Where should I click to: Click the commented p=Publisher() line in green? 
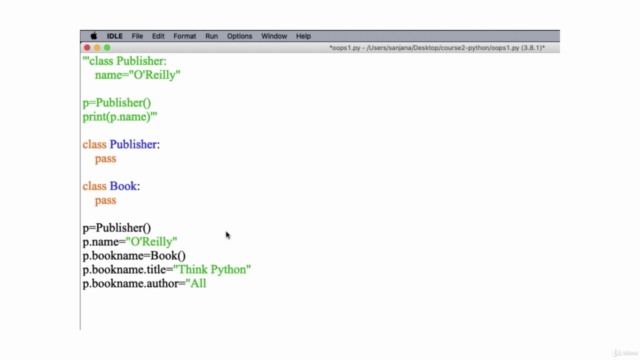[x=117, y=103]
